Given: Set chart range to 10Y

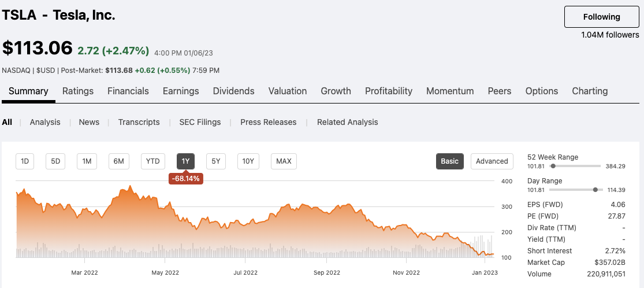Looking at the screenshot, I should click(248, 161).
